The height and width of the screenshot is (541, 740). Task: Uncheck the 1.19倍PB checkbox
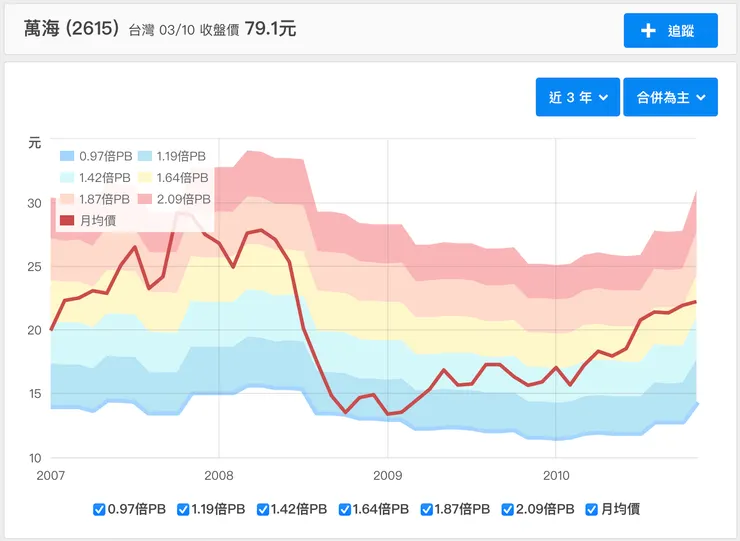[183, 510]
